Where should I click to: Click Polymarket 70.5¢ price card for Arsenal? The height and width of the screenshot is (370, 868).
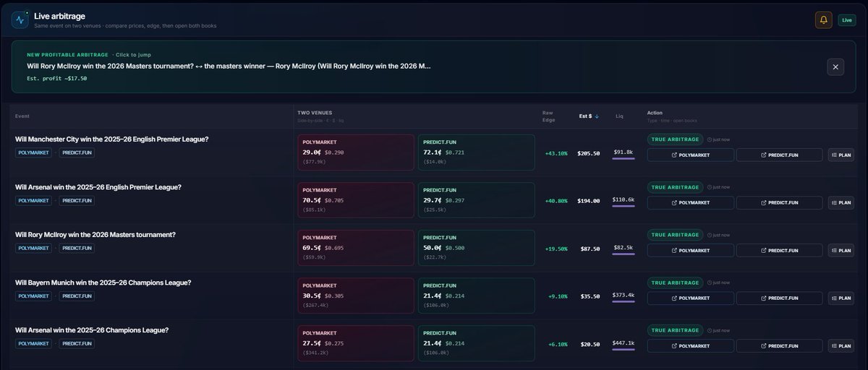pyautogui.click(x=356, y=200)
